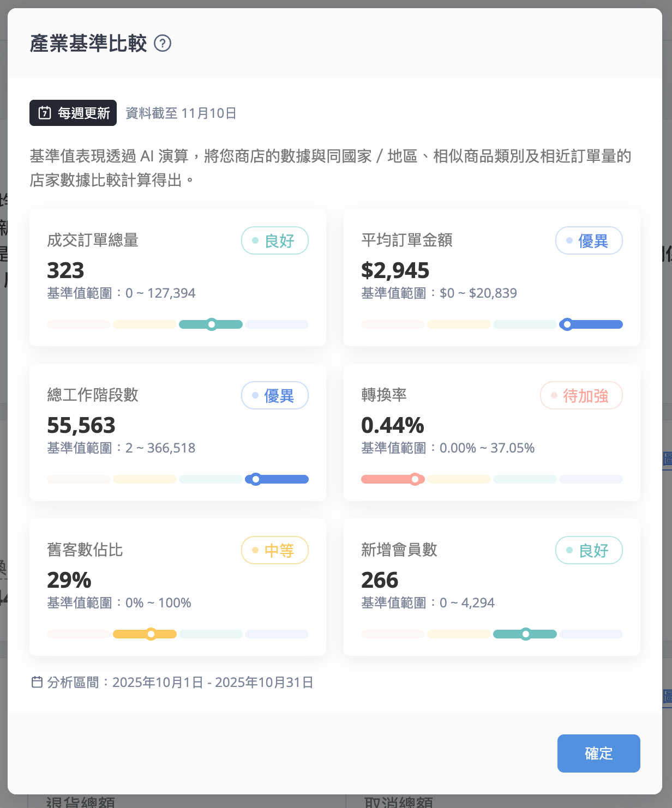Click the range text 0 ~ 127,394
Image resolution: width=672 pixels, height=808 pixels.
tap(160, 293)
